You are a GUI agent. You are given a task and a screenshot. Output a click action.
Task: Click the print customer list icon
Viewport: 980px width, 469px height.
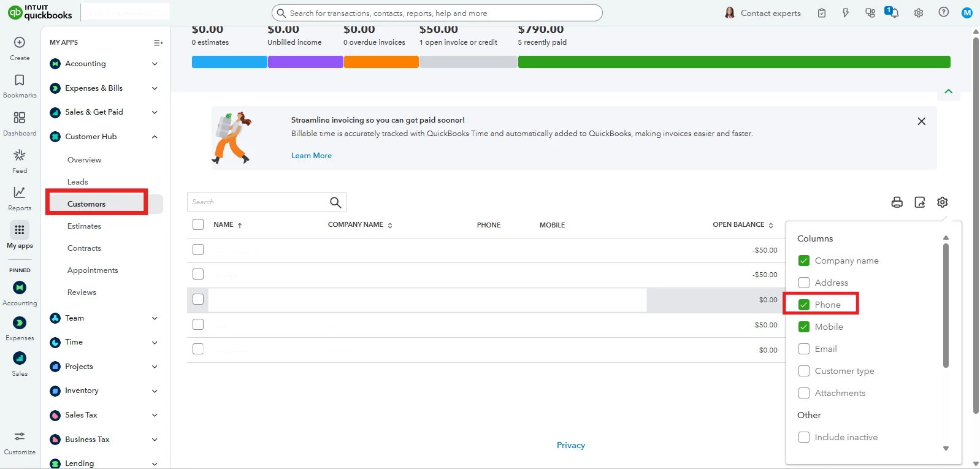tap(897, 202)
